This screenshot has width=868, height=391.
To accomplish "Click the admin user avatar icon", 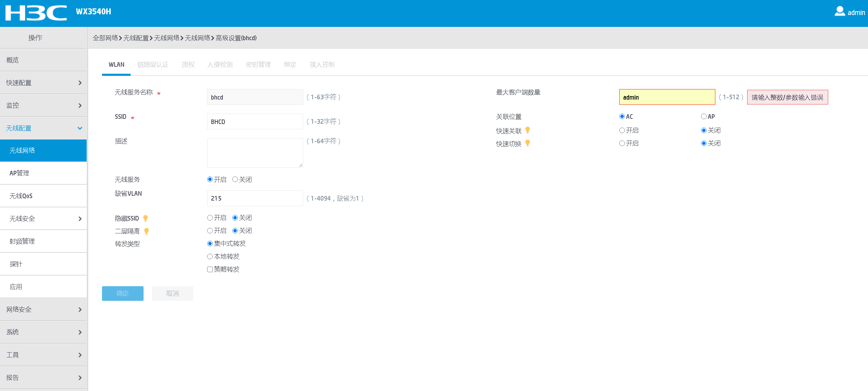I will point(840,12).
